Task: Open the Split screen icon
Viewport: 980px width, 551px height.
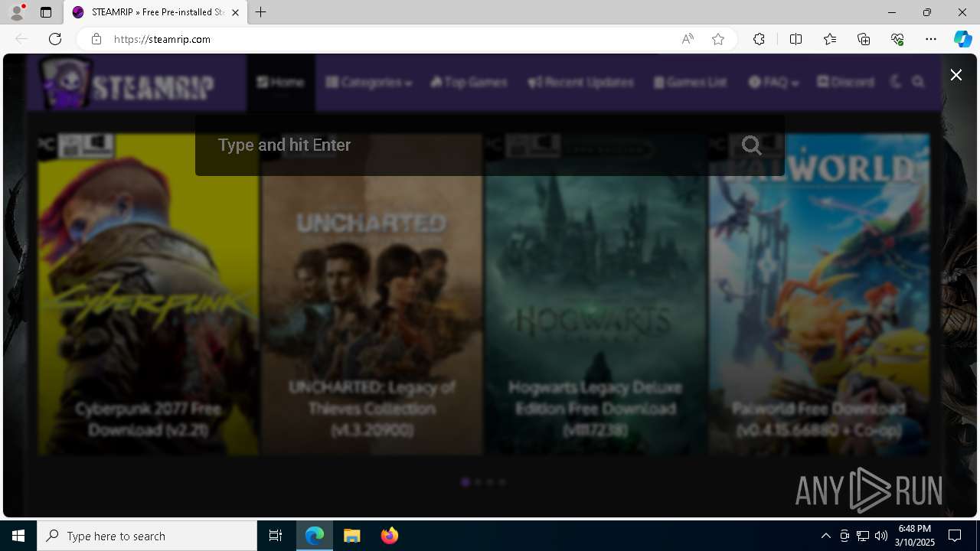Action: (795, 39)
